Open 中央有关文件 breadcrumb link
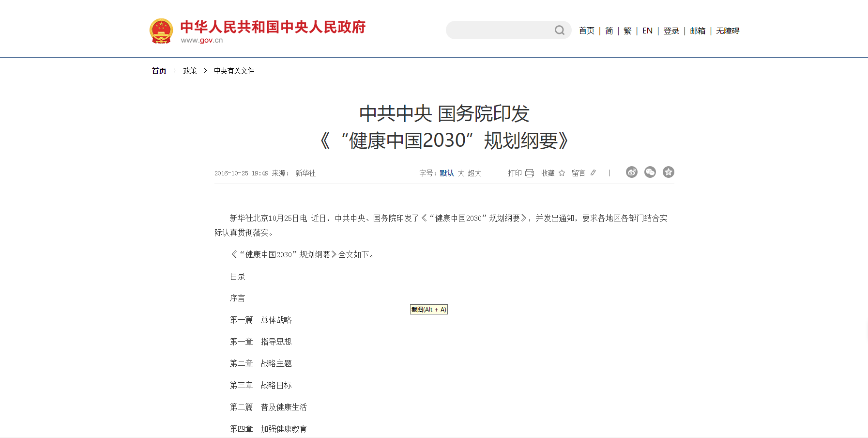 click(234, 71)
